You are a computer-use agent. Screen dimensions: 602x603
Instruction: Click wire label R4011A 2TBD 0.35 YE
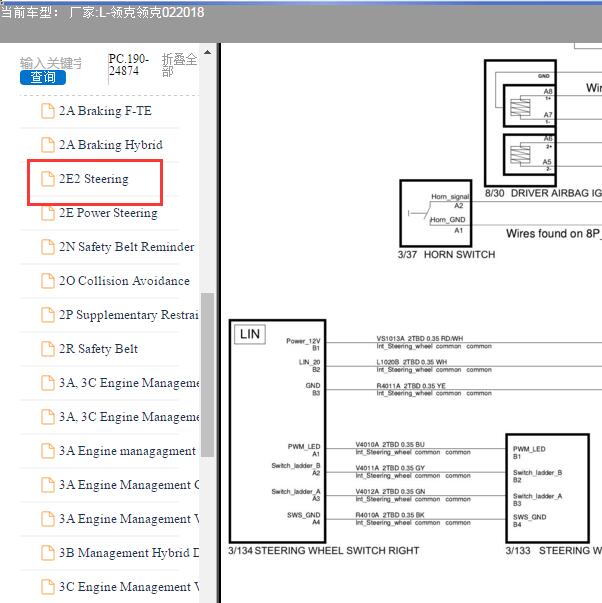tap(411, 386)
